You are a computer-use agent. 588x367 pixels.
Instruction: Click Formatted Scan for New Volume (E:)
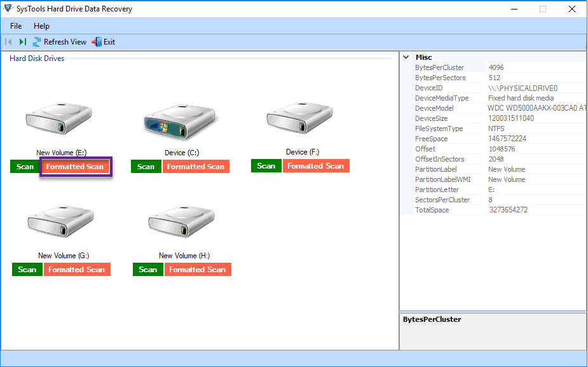(x=75, y=167)
